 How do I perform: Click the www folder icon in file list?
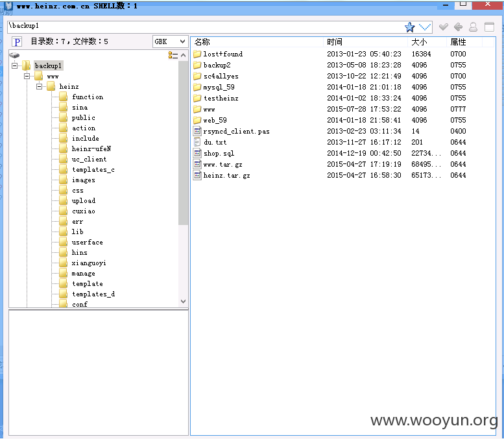click(x=197, y=109)
